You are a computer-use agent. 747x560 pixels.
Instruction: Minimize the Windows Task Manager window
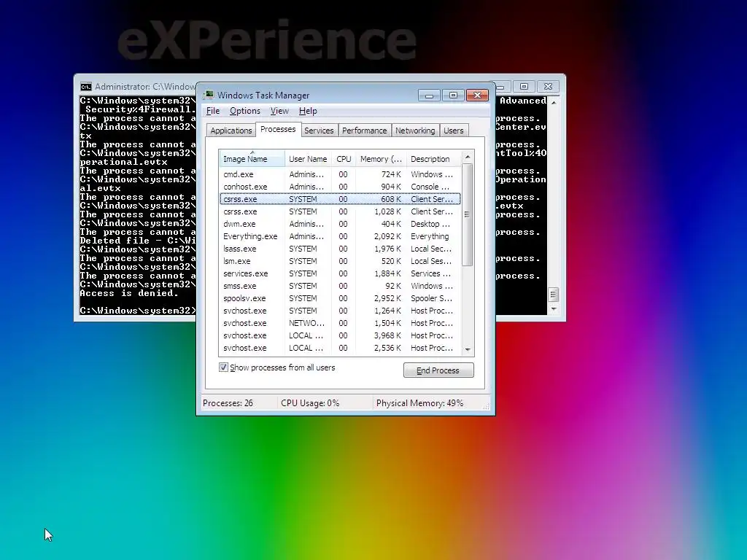pyautogui.click(x=429, y=96)
